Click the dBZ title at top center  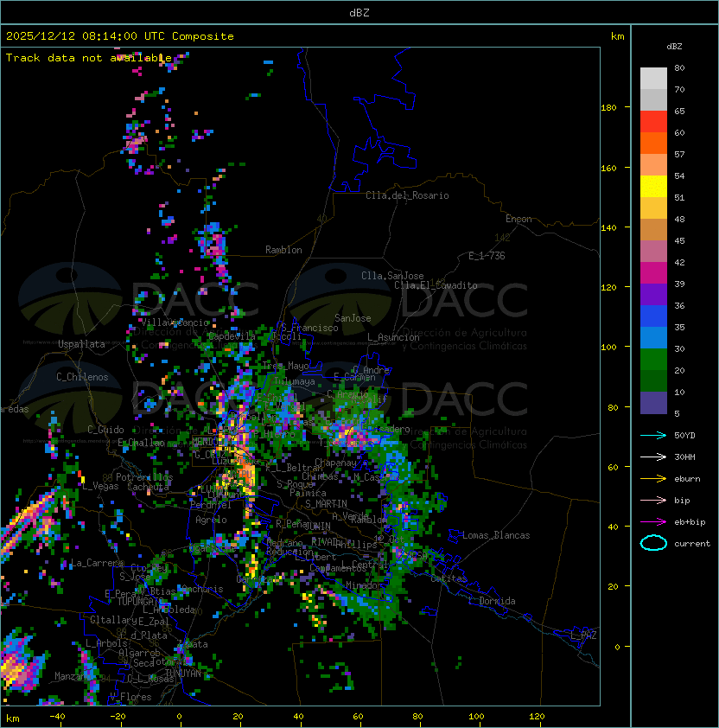359,13
